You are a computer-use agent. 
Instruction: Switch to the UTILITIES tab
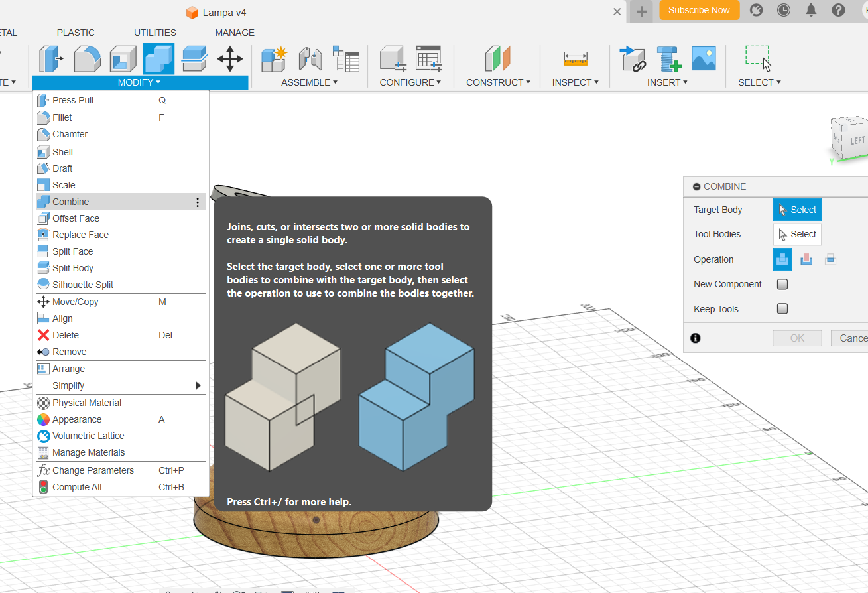[155, 33]
